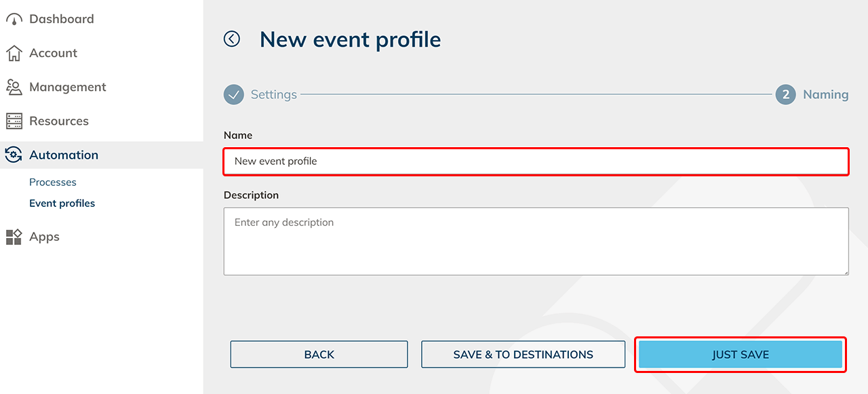Click into the Description text area

coord(536,241)
